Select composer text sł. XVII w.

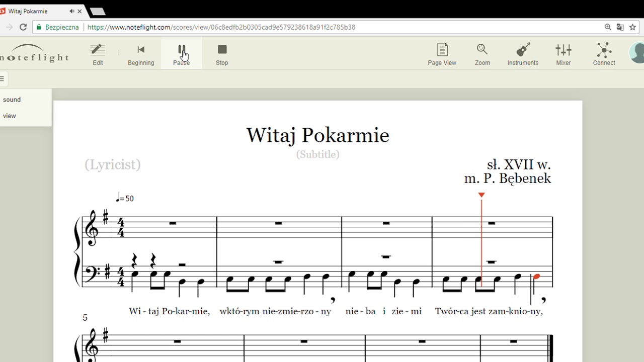pos(519,164)
